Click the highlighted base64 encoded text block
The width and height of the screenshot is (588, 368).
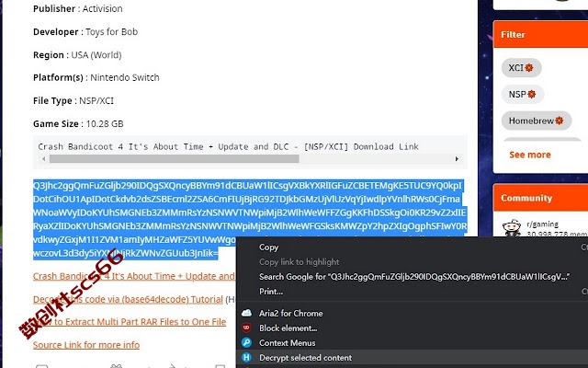coord(250,219)
